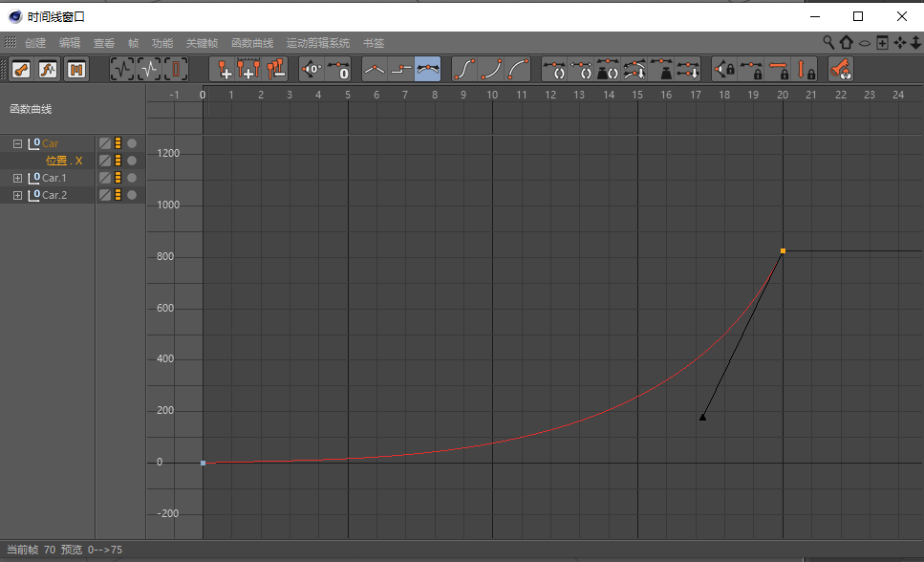This screenshot has height=562, width=924.
Task: Click first frame-all waveform icon with dark curve
Action: [122, 70]
